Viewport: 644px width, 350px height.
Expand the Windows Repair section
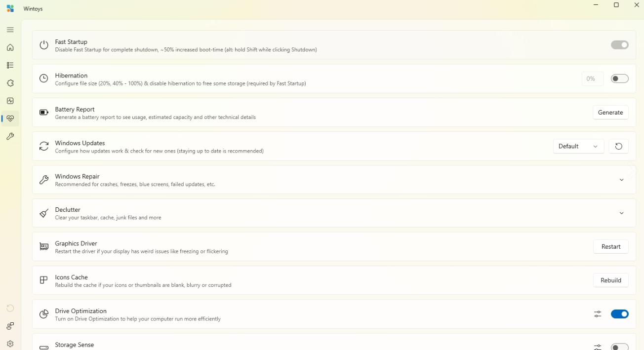pyautogui.click(x=621, y=180)
